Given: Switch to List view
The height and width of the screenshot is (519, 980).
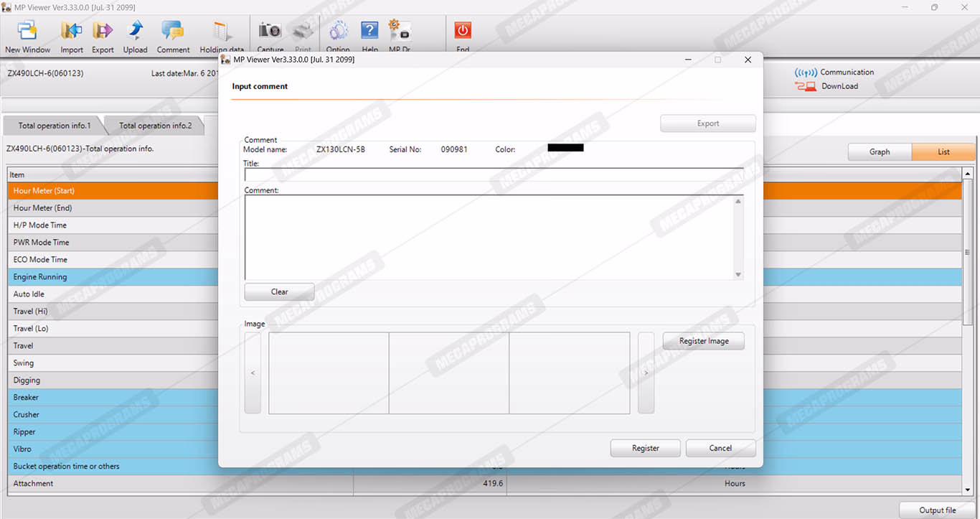Looking at the screenshot, I should [x=943, y=152].
